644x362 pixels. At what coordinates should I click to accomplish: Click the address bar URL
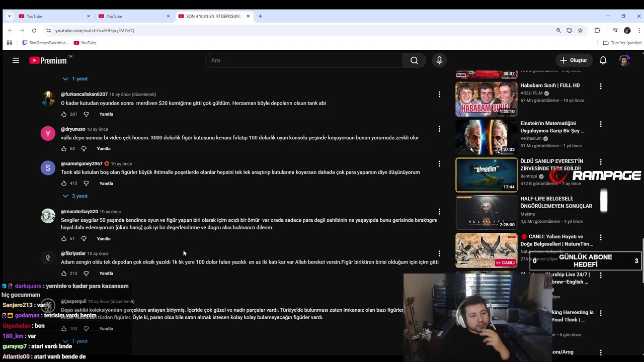[x=95, y=31]
